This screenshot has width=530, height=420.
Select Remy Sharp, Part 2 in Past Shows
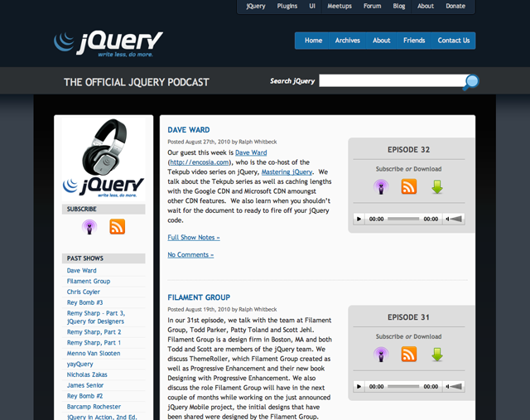(94, 332)
